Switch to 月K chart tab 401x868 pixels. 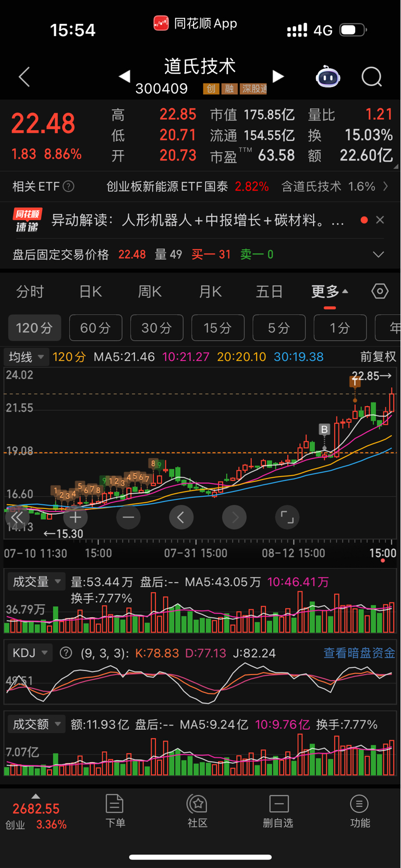tap(210, 291)
